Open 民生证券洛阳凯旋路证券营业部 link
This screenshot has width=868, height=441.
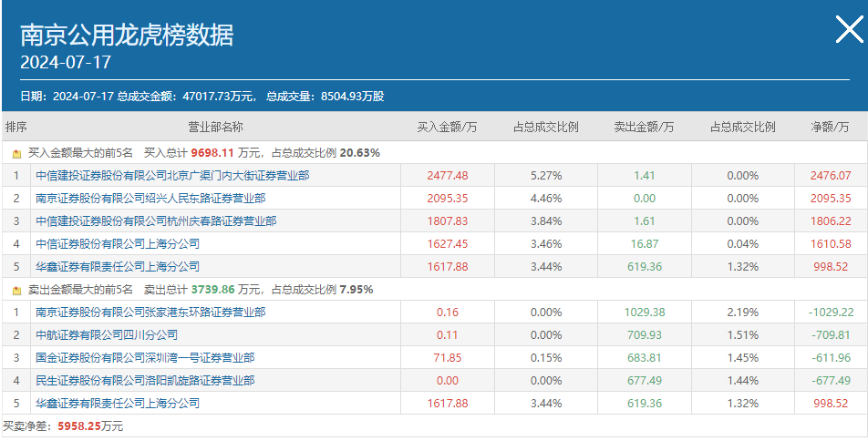(x=145, y=380)
